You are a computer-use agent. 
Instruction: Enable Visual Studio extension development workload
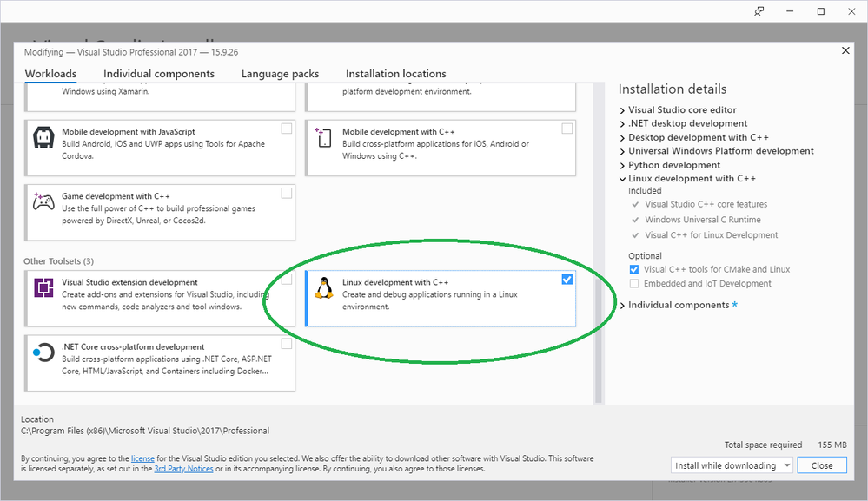(x=286, y=280)
